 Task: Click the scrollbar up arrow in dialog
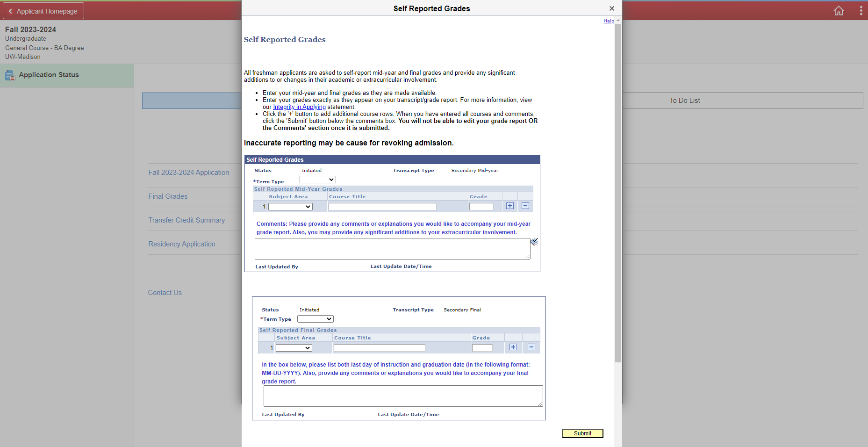point(618,21)
